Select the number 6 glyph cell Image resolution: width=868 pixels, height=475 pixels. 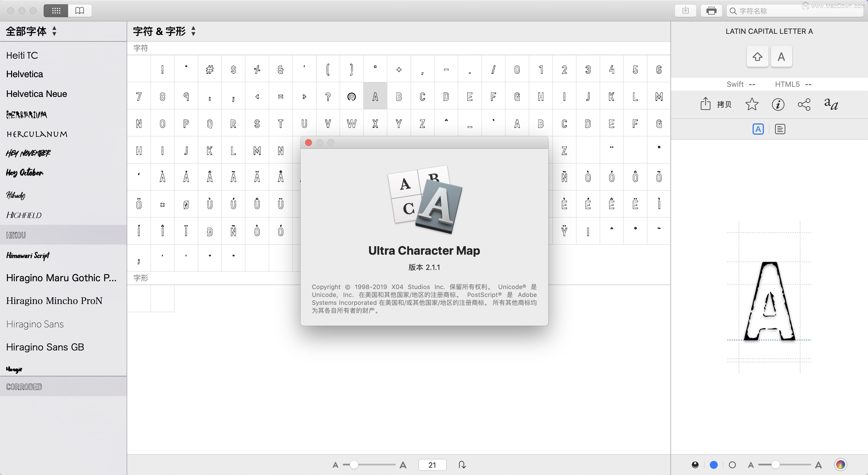659,69
